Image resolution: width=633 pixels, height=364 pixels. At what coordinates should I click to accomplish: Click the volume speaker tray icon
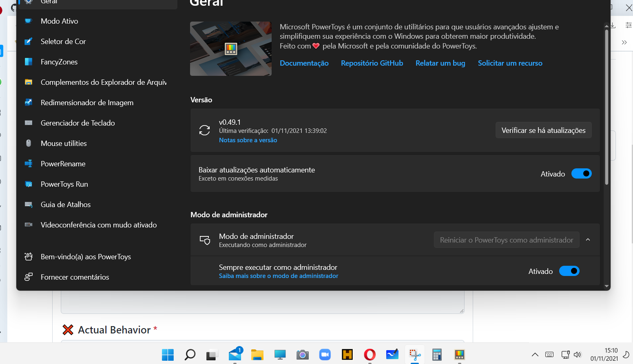pos(578,355)
